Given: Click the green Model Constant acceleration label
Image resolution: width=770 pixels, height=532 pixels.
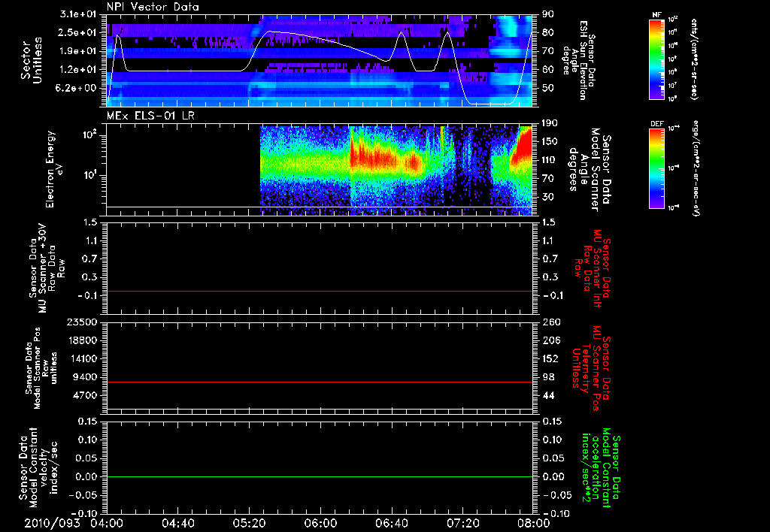Looking at the screenshot, I should (600, 467).
